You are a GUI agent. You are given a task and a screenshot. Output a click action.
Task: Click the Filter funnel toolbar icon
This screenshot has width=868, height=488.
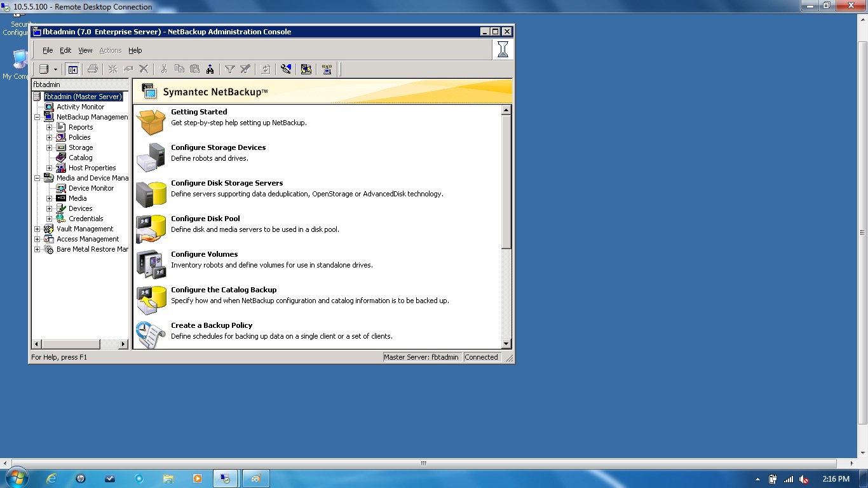click(230, 69)
